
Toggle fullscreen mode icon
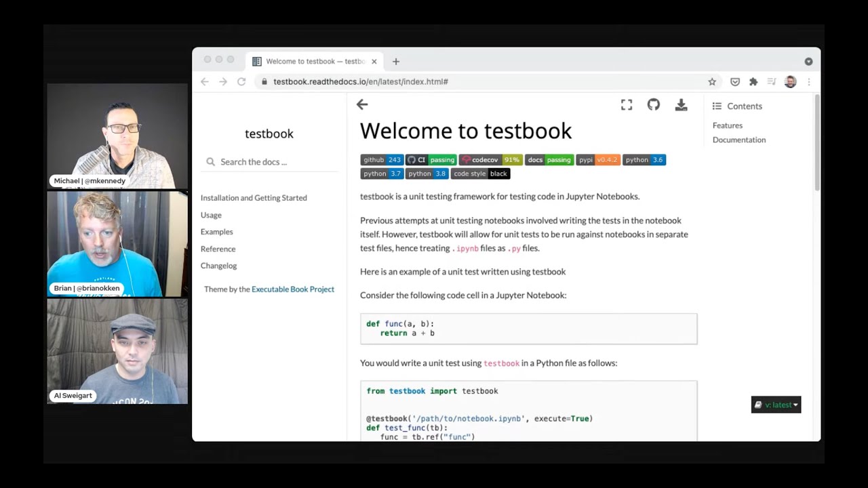pyautogui.click(x=627, y=104)
